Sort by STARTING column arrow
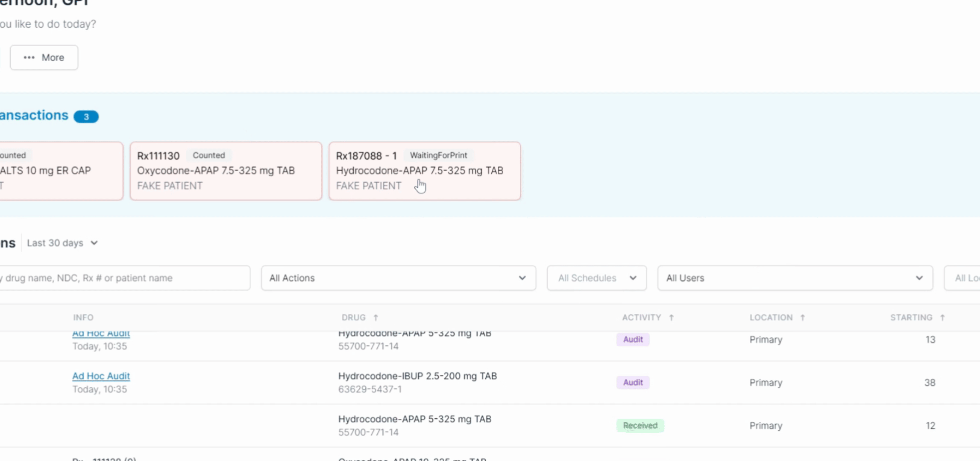The height and width of the screenshot is (461, 980). coord(942,318)
